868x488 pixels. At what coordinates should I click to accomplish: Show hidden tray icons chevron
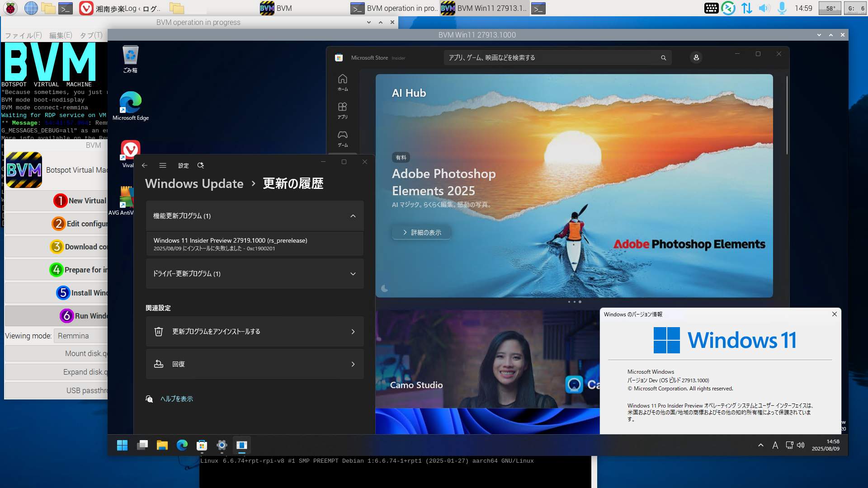click(x=761, y=445)
